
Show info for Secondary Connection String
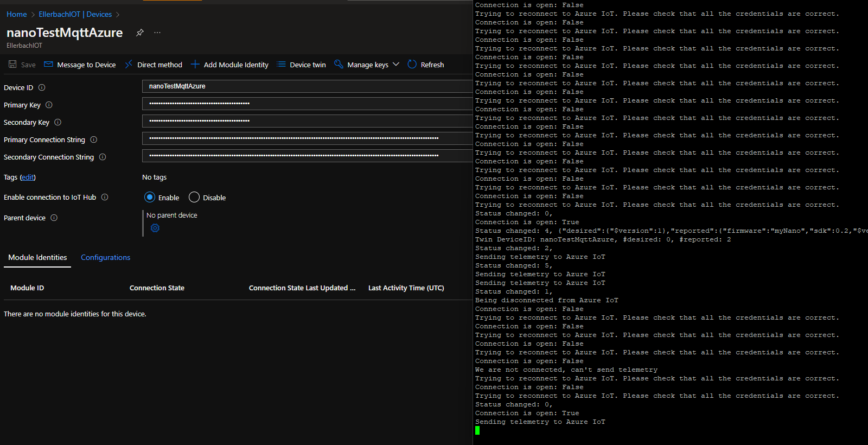click(102, 157)
